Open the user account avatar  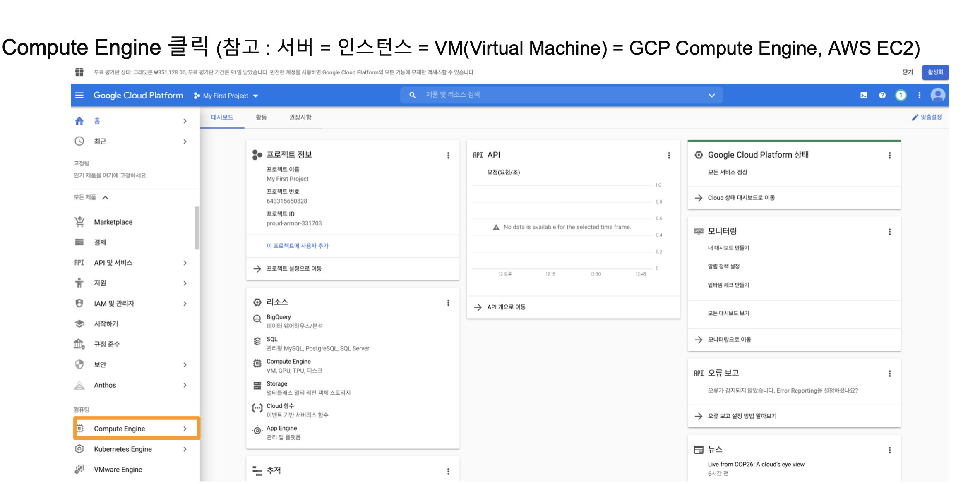[x=937, y=96]
